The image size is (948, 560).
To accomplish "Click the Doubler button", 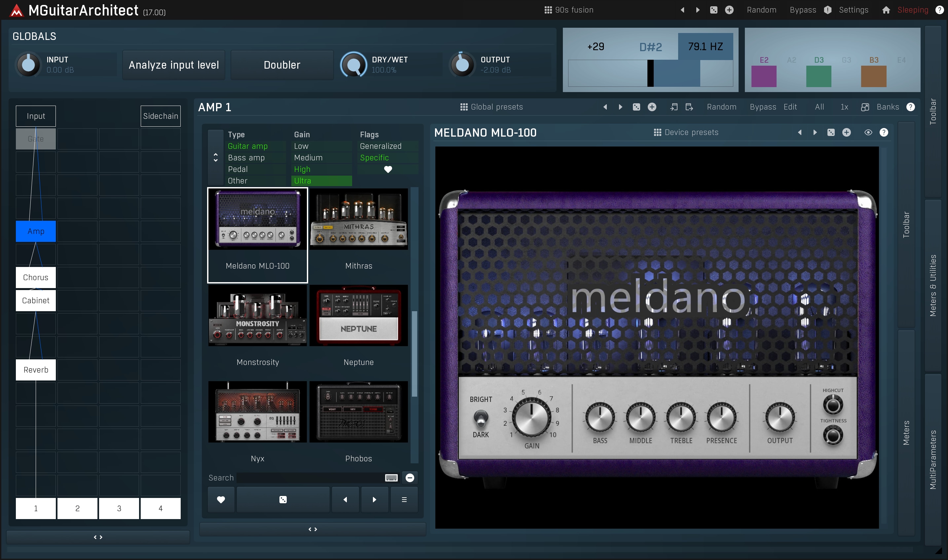I will (282, 65).
